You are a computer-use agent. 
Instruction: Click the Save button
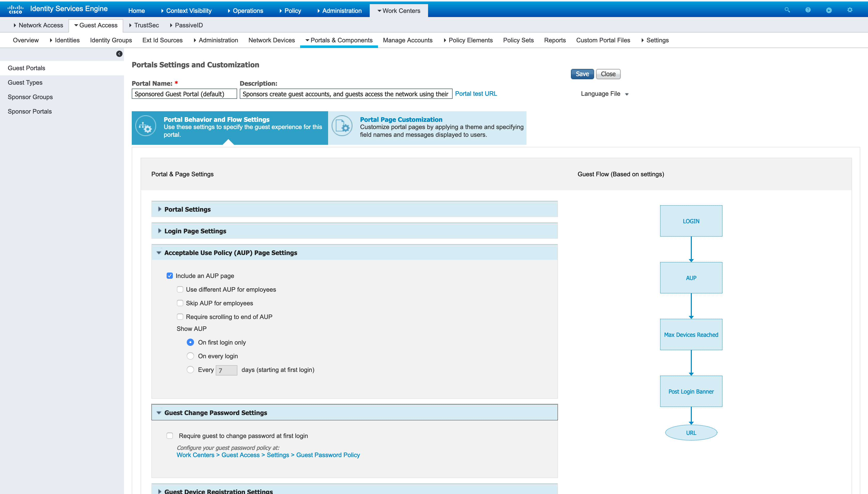point(582,74)
